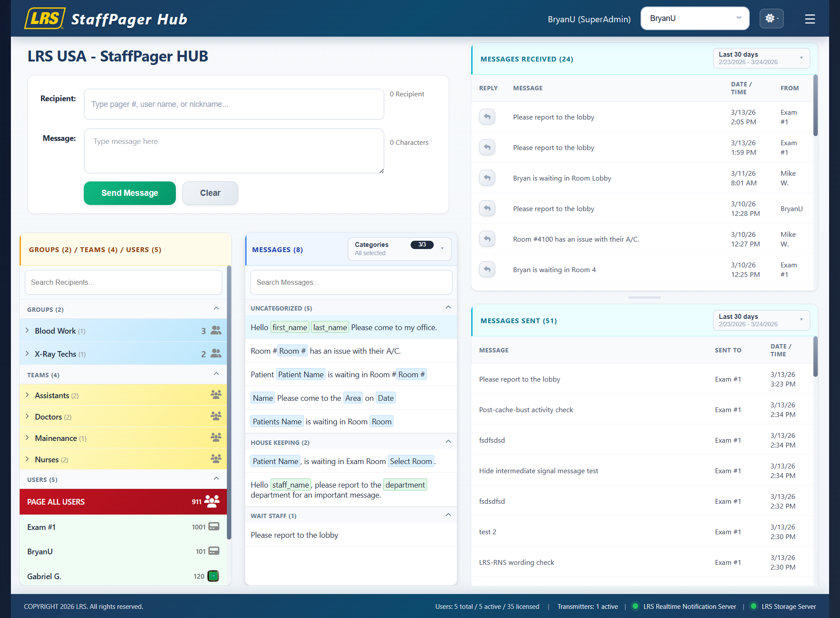
Task: Reply to Room #4100 A/C issue message
Action: [487, 239]
